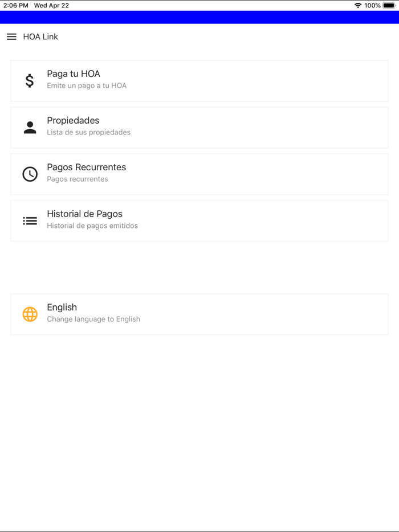This screenshot has height=532, width=399.
Task: Click 'Change language to English' text
Action: click(93, 319)
